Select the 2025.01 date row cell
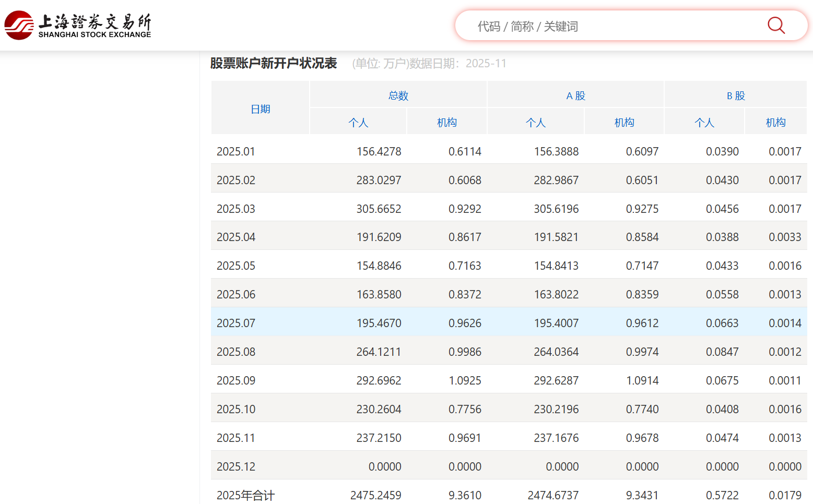This screenshot has height=504, width=813. (x=236, y=152)
